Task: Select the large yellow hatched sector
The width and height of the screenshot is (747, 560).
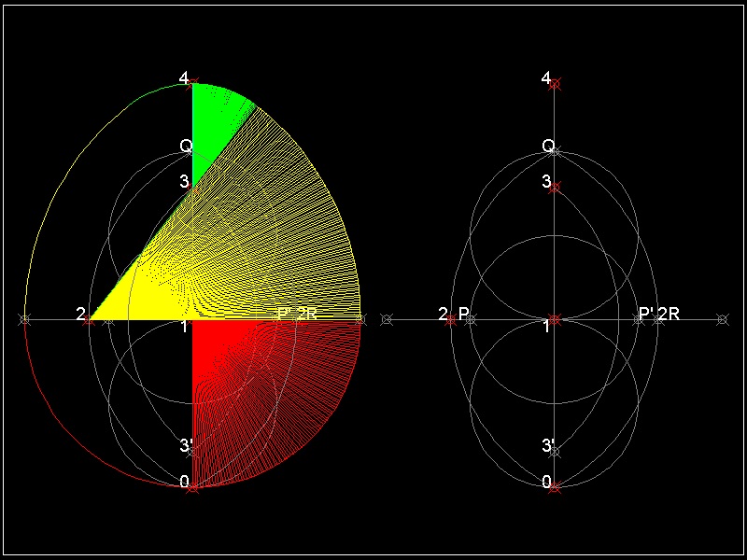Action: [271, 243]
